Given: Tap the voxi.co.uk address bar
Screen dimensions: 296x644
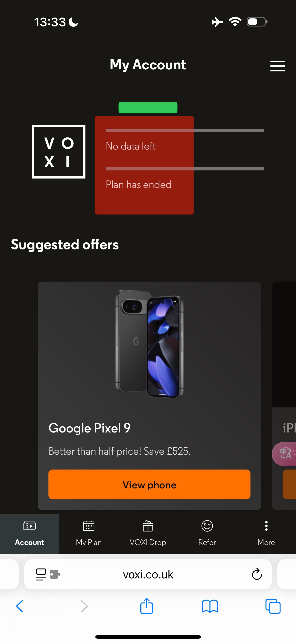Looking at the screenshot, I should coord(148,574).
